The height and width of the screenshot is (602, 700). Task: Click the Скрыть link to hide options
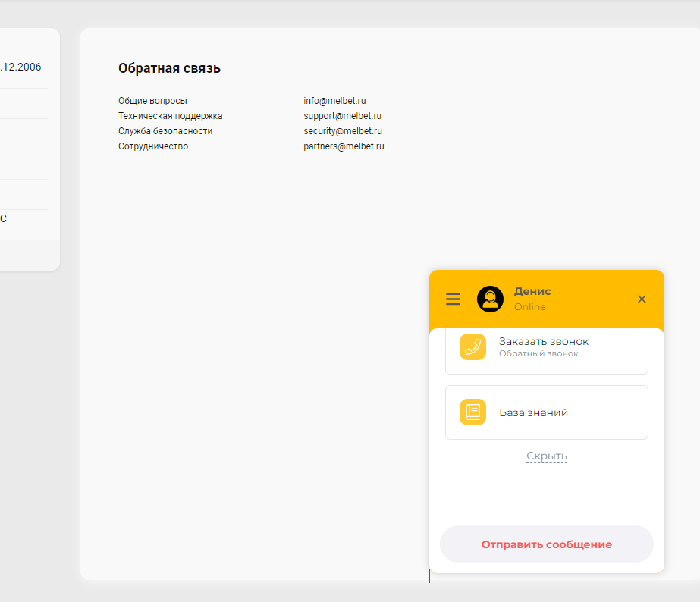[547, 456]
